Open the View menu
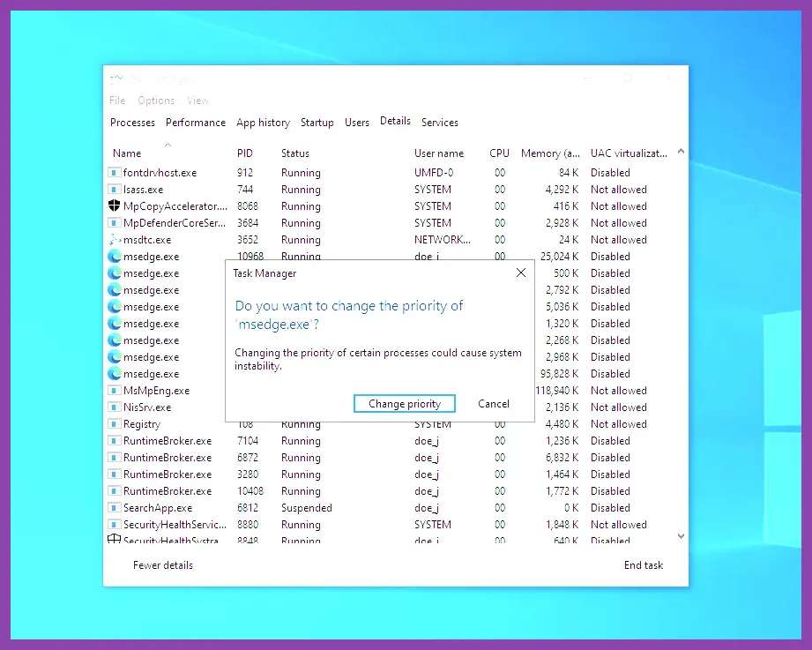Viewport: 812px width, 650px height. coord(197,101)
